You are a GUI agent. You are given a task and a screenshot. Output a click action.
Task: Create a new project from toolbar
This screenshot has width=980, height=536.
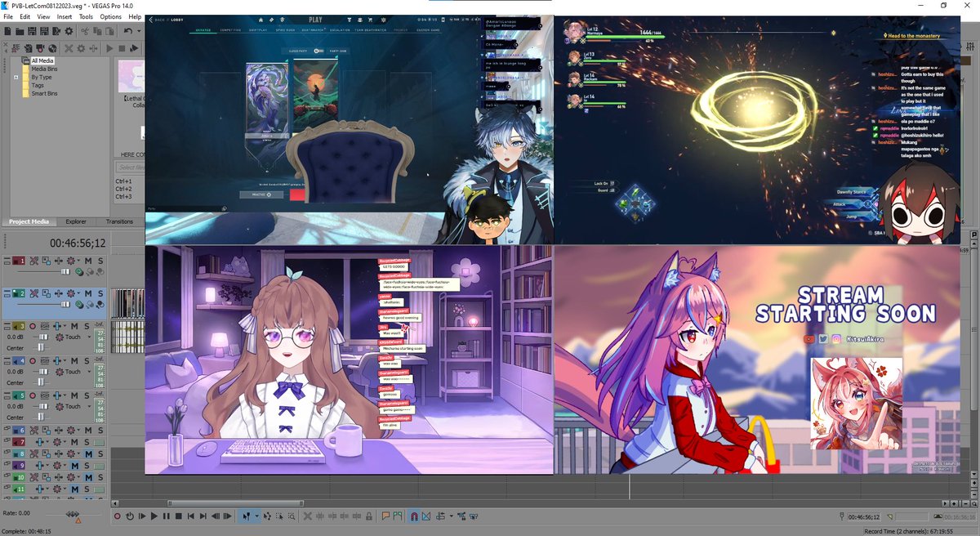click(7, 31)
